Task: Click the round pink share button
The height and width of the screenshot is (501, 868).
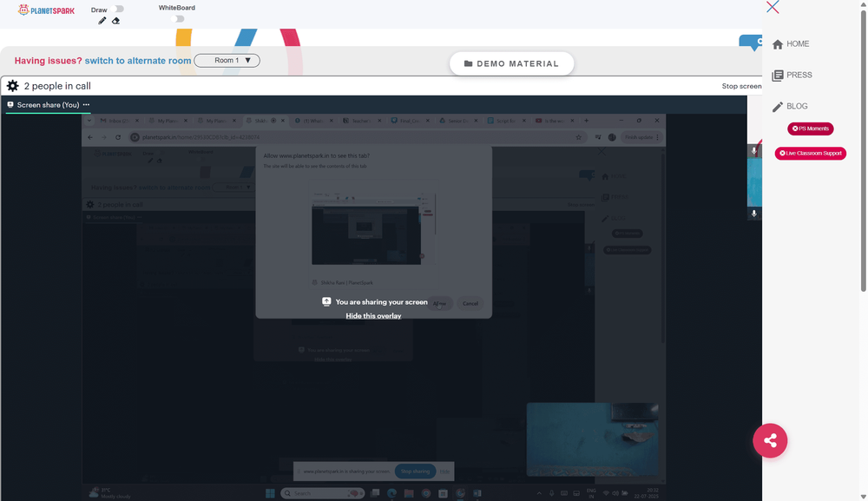Action: coord(770,441)
